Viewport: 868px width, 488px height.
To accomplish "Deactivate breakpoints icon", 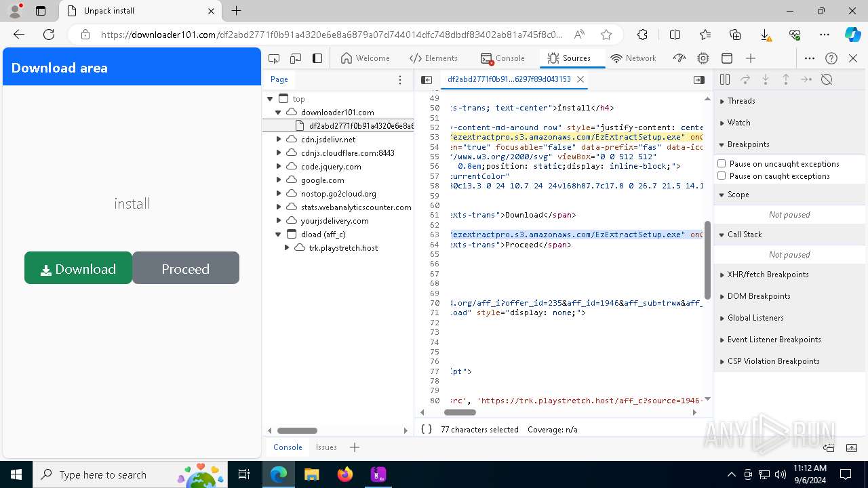I will pos(827,80).
